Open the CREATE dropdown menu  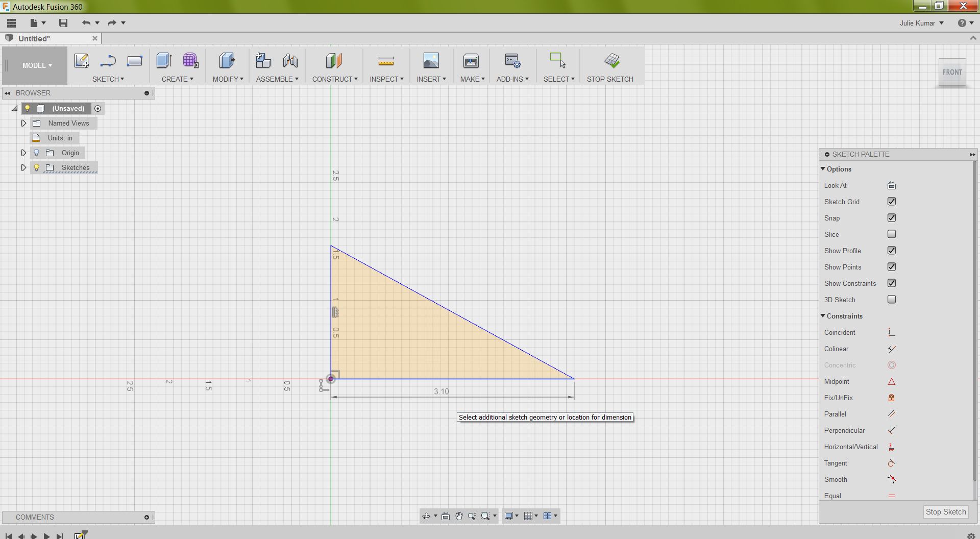coord(177,79)
